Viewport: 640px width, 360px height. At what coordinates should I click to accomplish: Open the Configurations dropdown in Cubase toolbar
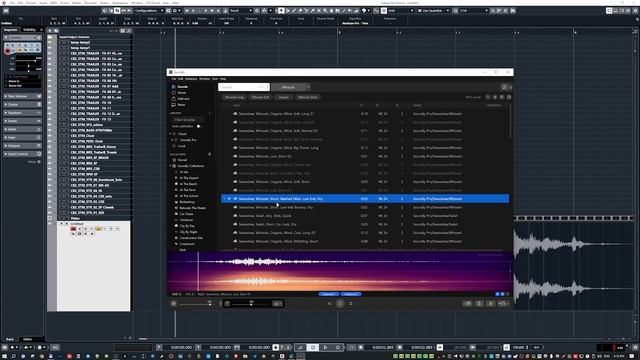[148, 11]
